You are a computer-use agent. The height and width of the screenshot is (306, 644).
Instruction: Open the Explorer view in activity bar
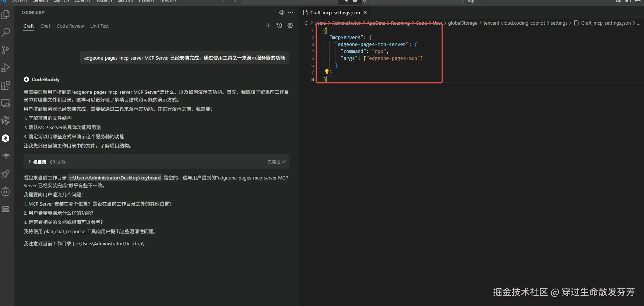coord(6,15)
